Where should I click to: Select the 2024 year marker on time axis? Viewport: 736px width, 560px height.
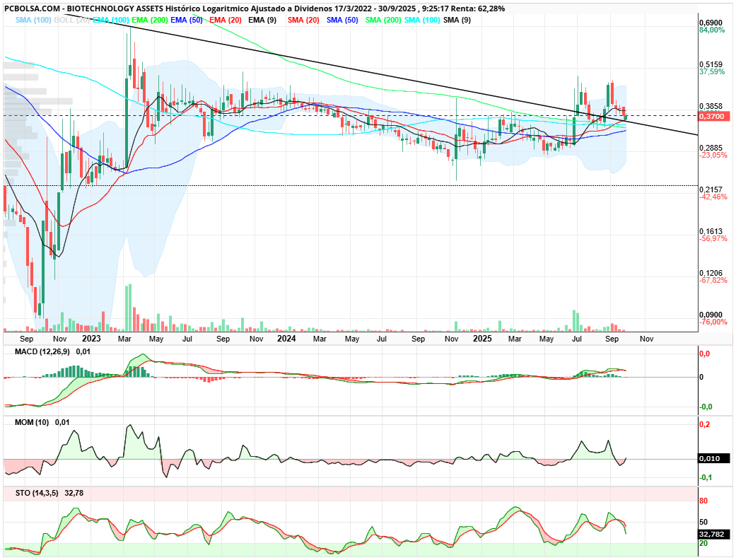(286, 339)
